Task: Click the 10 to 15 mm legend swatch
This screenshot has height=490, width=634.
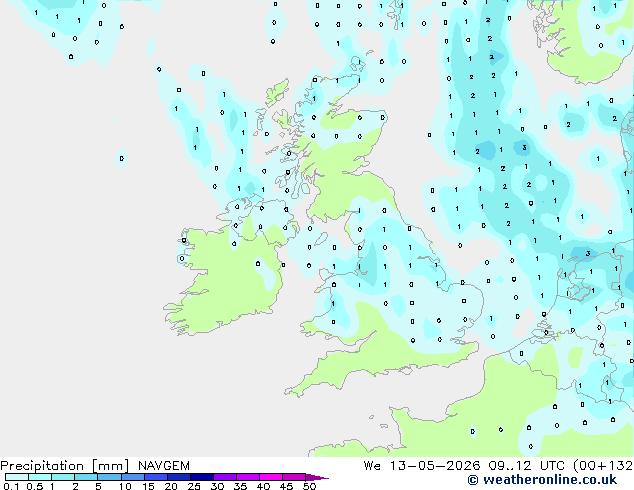Action: 132,477
